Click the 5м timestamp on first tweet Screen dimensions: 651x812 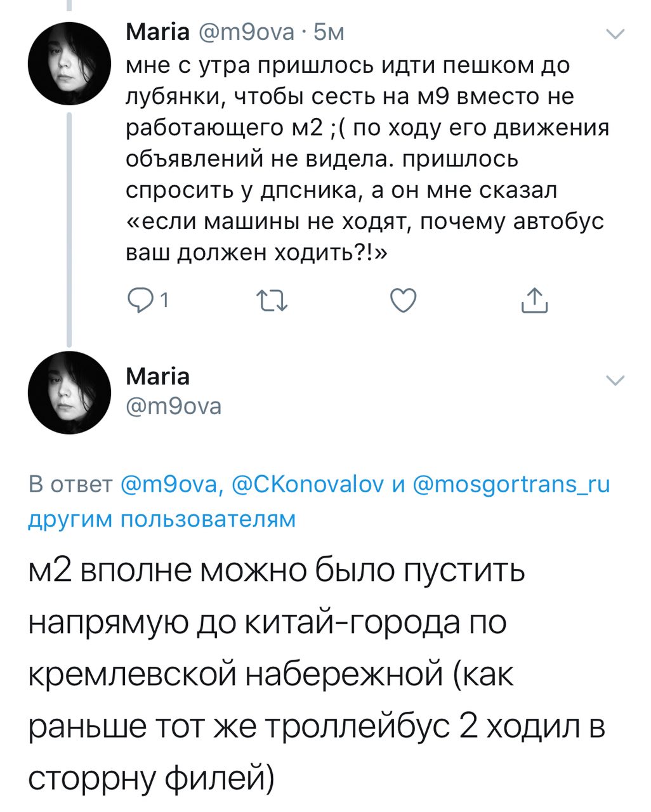coord(329,32)
